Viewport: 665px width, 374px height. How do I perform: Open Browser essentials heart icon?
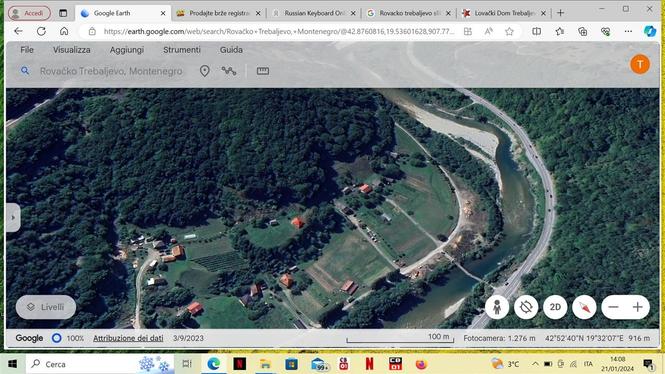tap(605, 31)
